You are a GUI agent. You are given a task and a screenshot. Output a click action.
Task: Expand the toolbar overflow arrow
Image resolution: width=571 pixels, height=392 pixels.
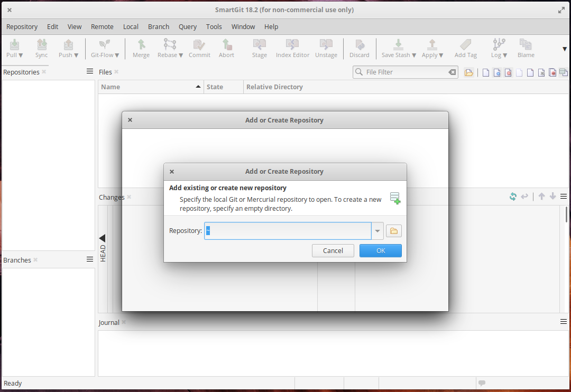click(565, 49)
